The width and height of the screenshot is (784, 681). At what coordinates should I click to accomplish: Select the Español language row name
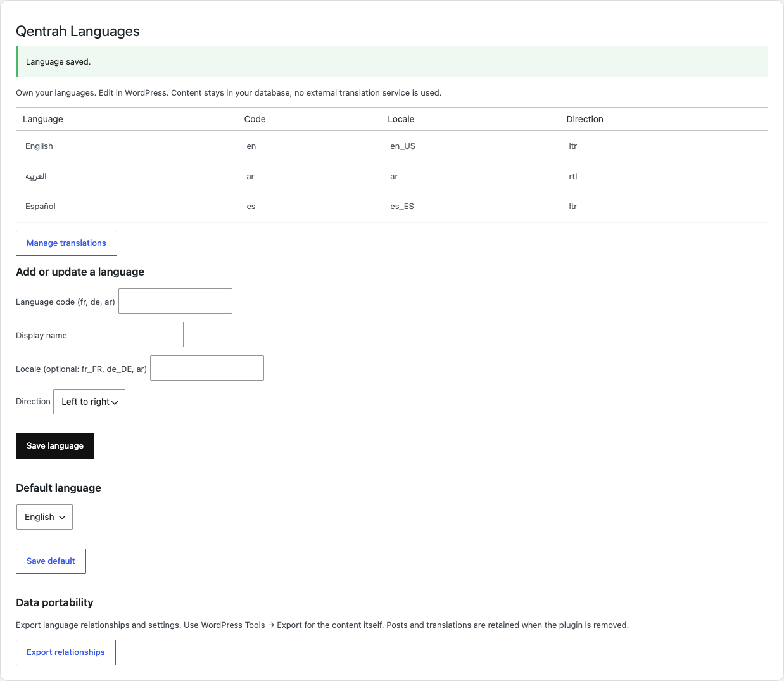41,207
